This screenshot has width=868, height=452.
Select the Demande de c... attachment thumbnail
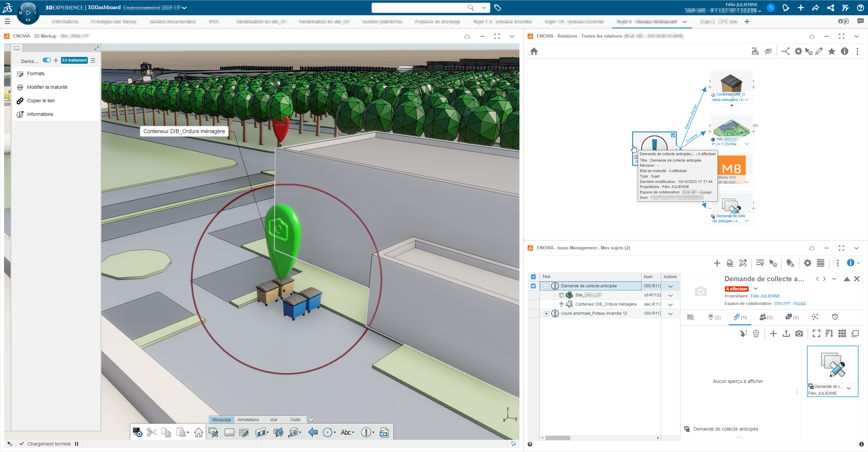click(x=832, y=371)
